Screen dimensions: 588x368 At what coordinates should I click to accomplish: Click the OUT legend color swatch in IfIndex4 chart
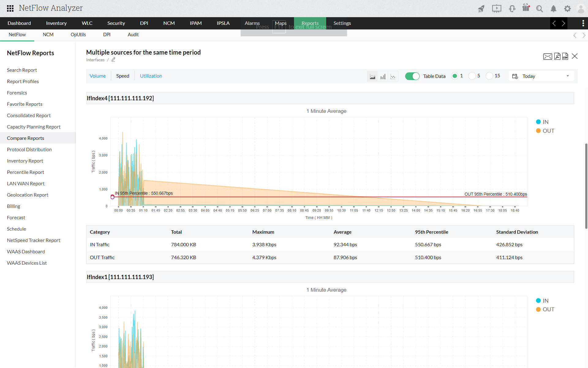(538, 131)
